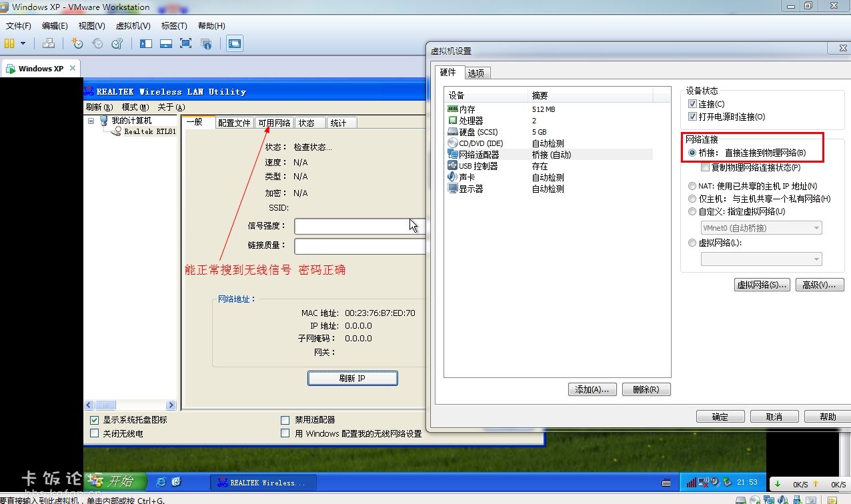This screenshot has height=504, width=851.
Task: Toggle 关闭无线电 checkbox
Action: [x=95, y=433]
